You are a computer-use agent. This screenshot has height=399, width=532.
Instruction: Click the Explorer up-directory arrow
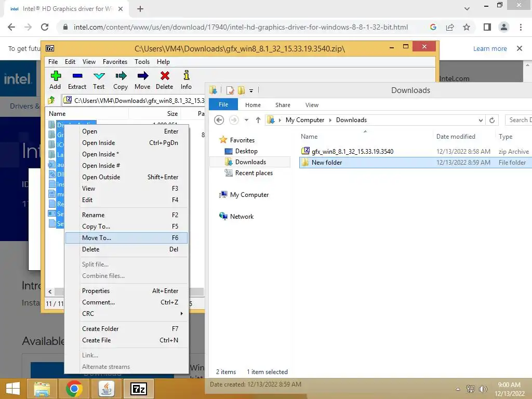coord(258,120)
